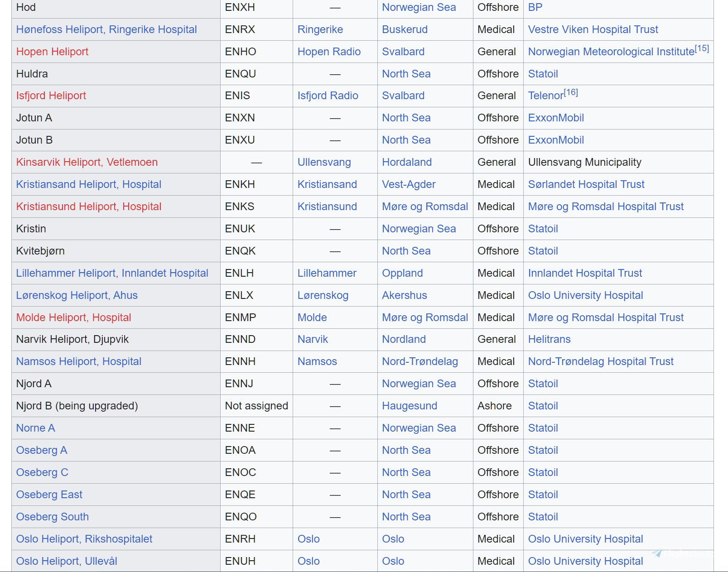Open ExxonMobil link in Jotun B row
728x572 pixels.
pos(556,140)
